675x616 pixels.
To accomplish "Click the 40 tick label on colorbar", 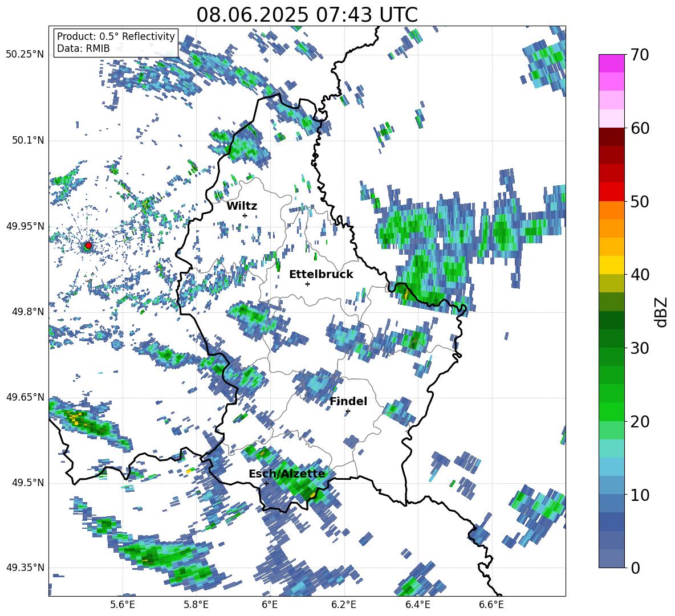I will click(x=640, y=275).
